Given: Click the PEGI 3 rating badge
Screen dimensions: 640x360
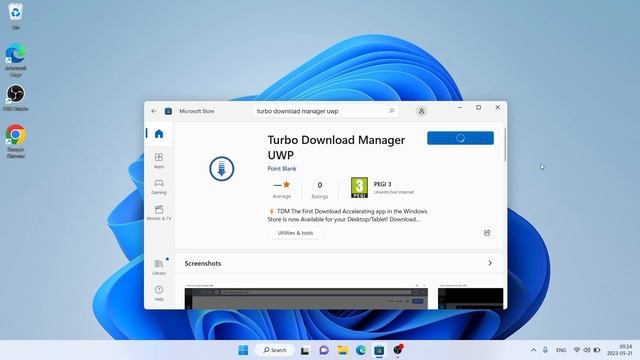Looking at the screenshot, I should [359, 187].
